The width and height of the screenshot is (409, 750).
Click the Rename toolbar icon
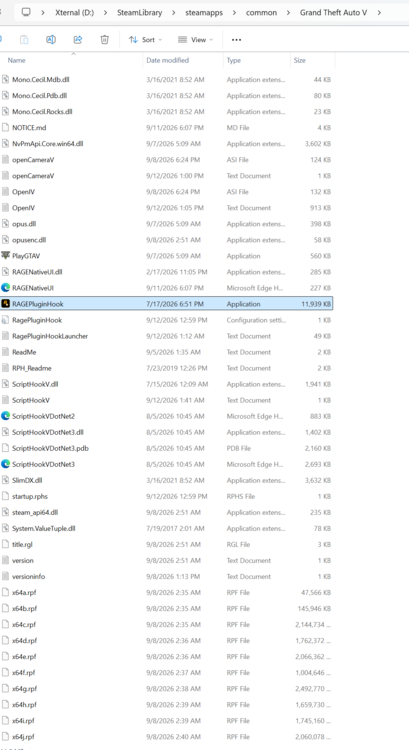(x=51, y=40)
